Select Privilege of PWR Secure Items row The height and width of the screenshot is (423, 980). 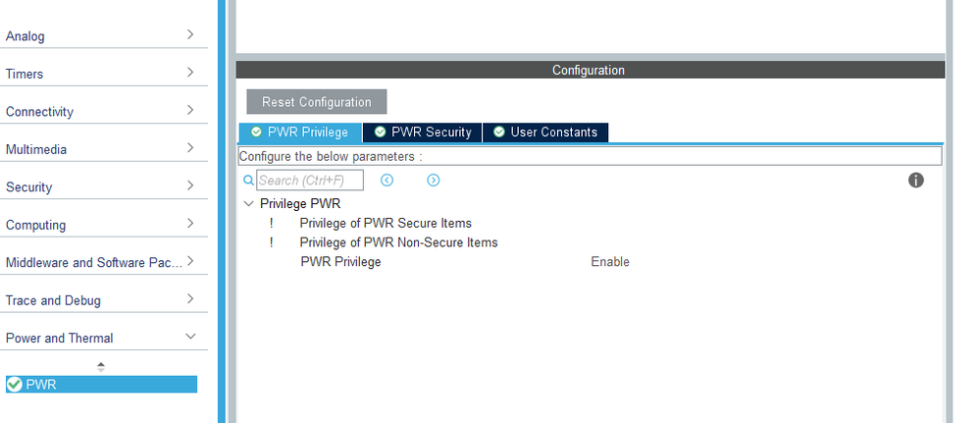386,223
